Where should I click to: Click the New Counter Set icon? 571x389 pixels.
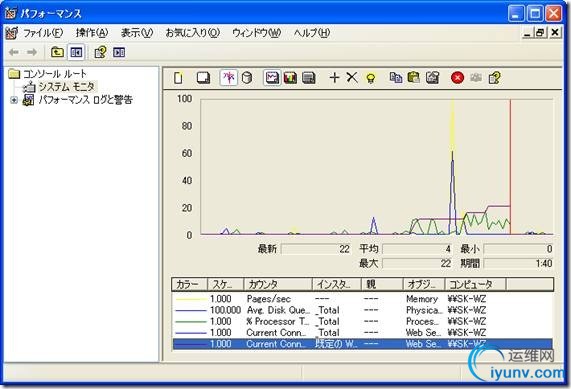[x=178, y=78]
